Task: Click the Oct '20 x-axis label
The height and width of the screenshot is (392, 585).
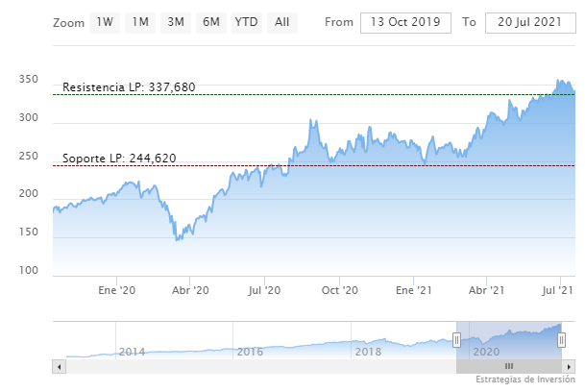Action: pos(339,289)
